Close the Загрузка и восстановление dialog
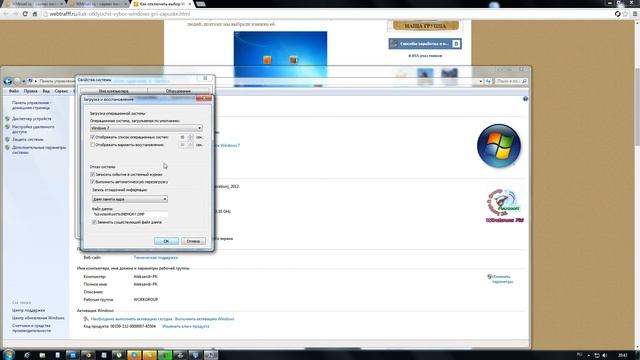Image resolution: width=640 pixels, height=360 pixels. pyautogui.click(x=204, y=99)
